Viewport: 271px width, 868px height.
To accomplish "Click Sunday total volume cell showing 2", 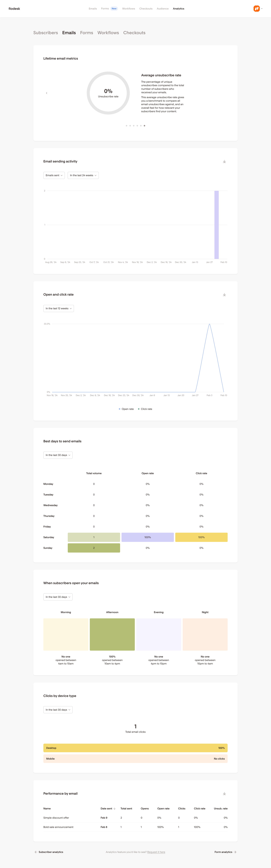I will pyautogui.click(x=94, y=548).
